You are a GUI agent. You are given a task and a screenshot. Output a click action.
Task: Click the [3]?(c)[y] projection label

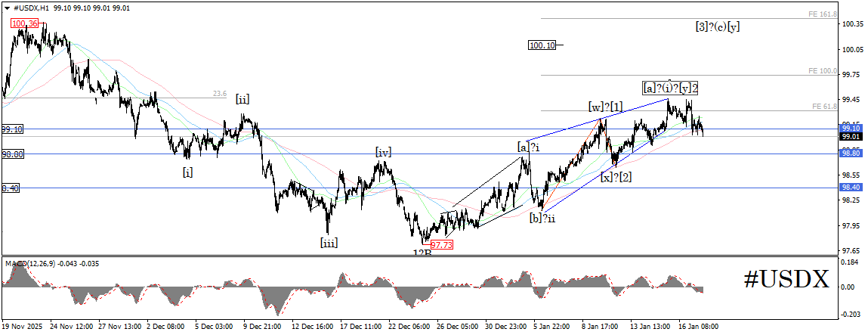[x=718, y=26]
